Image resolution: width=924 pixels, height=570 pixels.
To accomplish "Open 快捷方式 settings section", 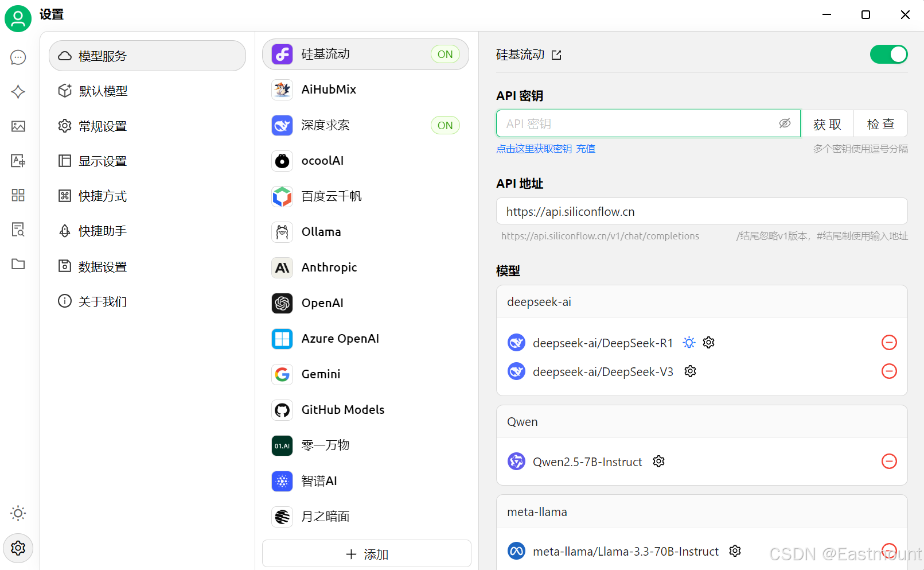I will [x=147, y=196].
